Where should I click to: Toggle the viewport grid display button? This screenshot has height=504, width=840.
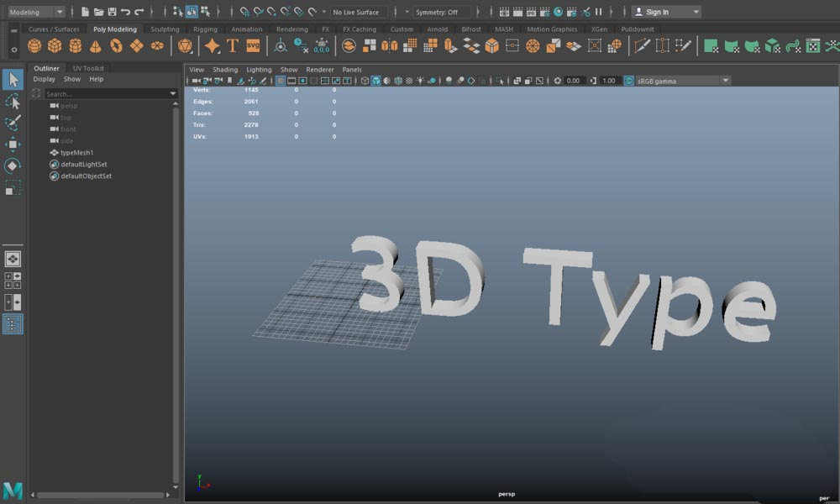tap(281, 81)
